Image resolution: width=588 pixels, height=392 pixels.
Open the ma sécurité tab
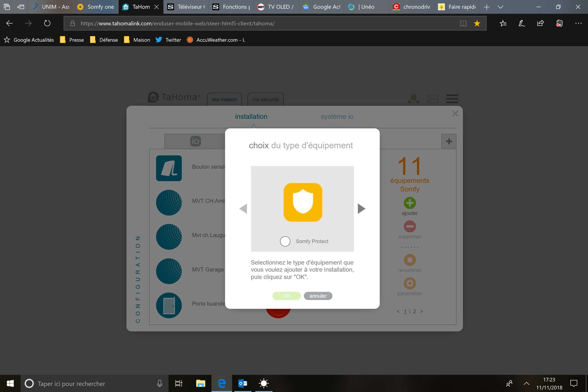pyautogui.click(x=265, y=100)
